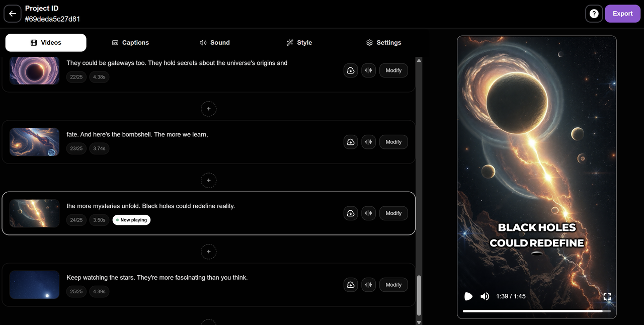Open the waveform for the Now Playing clip
This screenshot has width=644, height=325.
tap(368, 213)
